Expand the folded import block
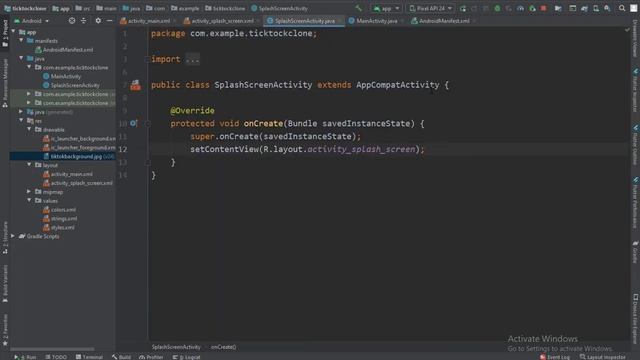Viewport: 640px width, 360px height. pos(192,60)
